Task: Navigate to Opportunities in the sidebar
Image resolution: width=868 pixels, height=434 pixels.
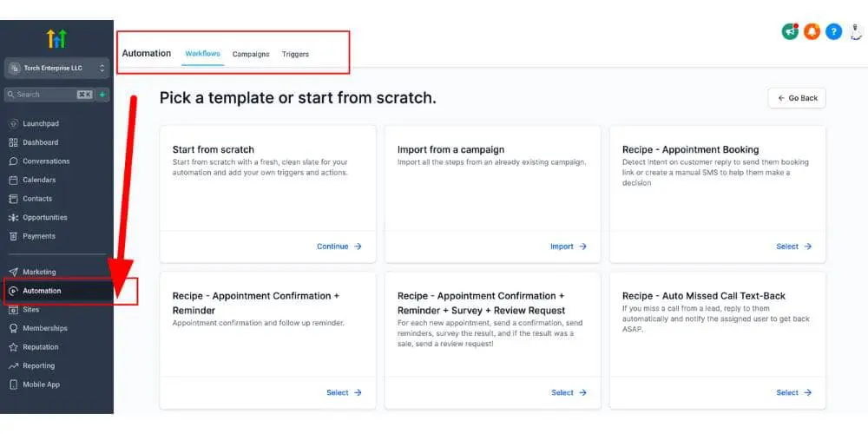Action: coord(44,217)
